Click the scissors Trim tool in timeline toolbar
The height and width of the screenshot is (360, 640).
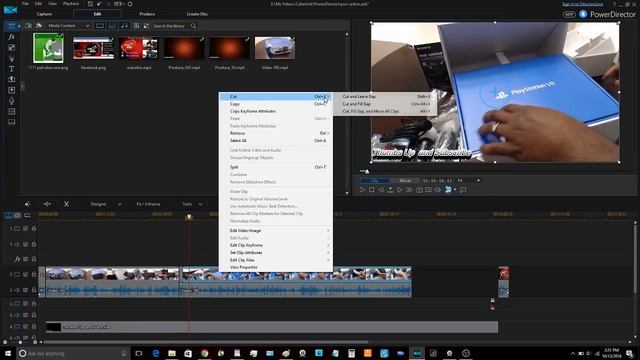click(66, 204)
